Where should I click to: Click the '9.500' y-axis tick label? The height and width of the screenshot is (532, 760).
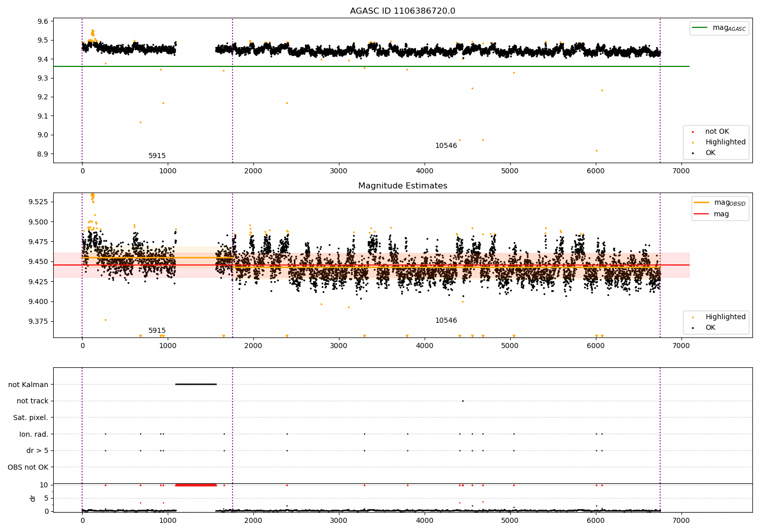point(39,222)
